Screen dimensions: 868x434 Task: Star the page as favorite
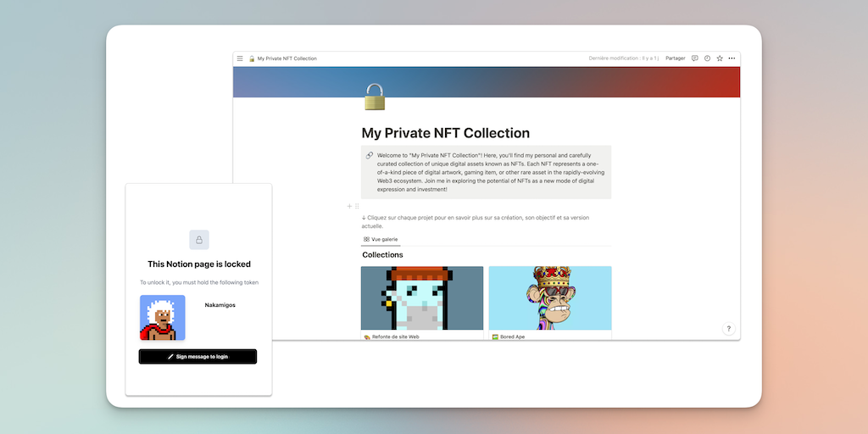[720, 58]
